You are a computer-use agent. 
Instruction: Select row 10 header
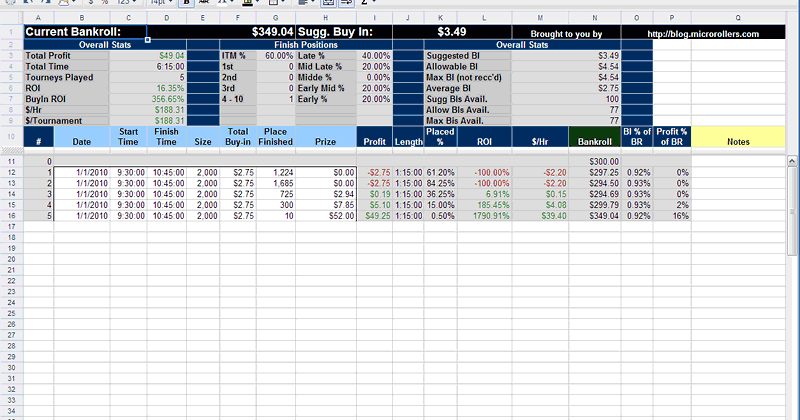(11, 137)
